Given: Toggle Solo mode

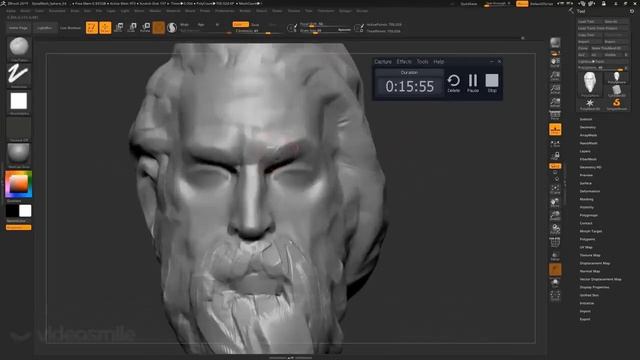Looking at the screenshot, I should coord(555,283).
